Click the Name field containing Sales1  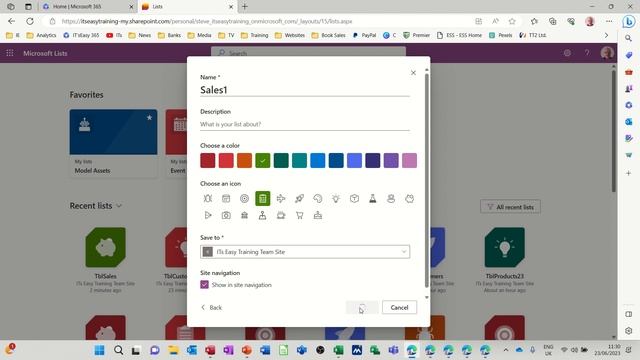[x=305, y=90]
